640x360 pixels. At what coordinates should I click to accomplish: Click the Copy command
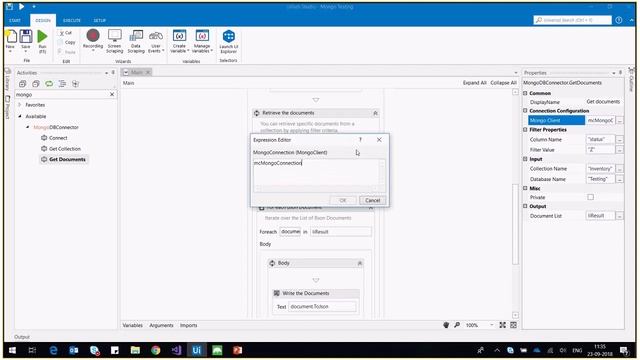tap(67, 42)
